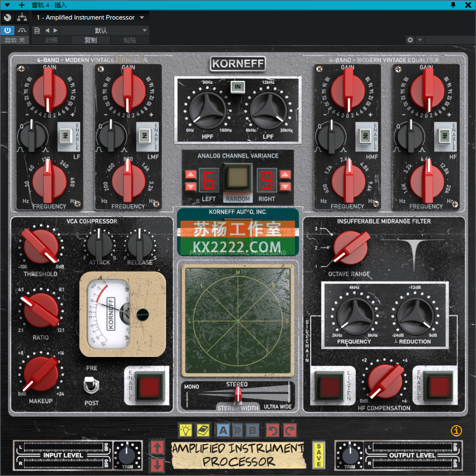Click the 粘贴 paste button
The height and width of the screenshot is (476, 476).
[130, 40]
